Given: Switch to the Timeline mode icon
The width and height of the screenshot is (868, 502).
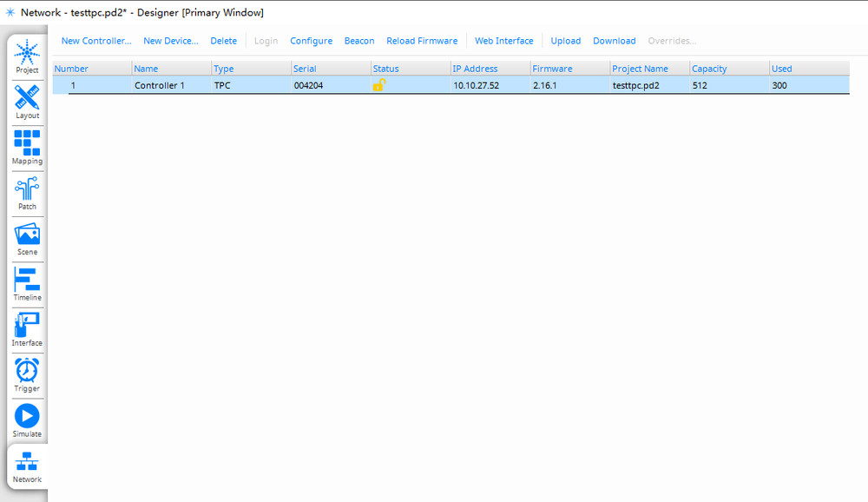Looking at the screenshot, I should (27, 281).
